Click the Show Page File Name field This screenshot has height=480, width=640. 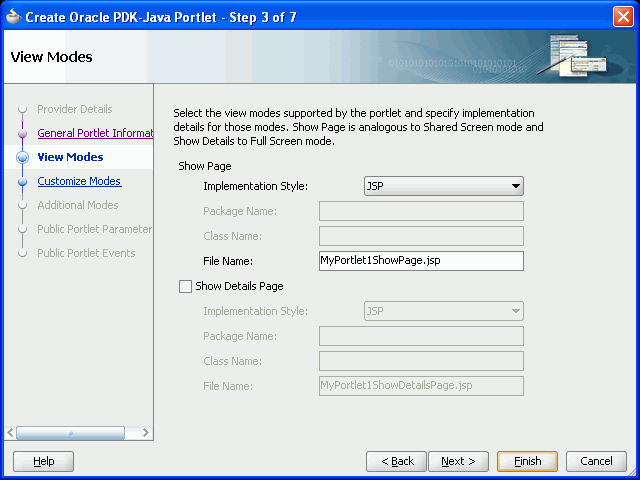click(x=421, y=261)
